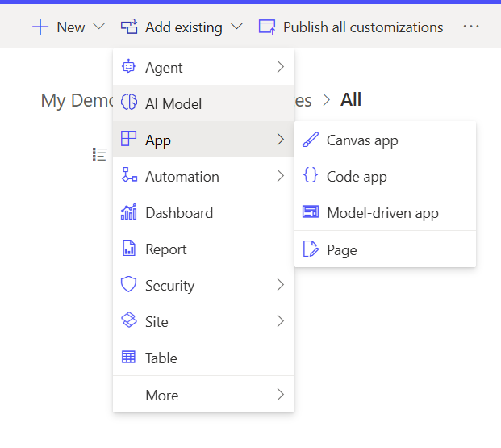Expand the Agent submenu arrow
The image size is (501, 448).
(x=280, y=67)
